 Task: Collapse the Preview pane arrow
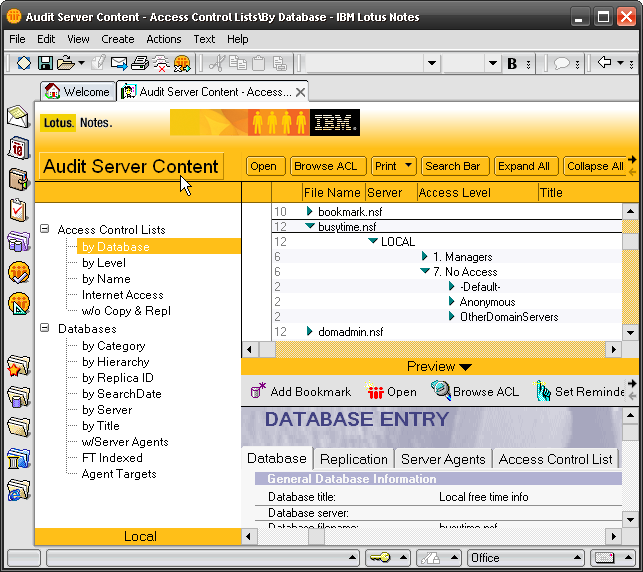click(x=465, y=367)
